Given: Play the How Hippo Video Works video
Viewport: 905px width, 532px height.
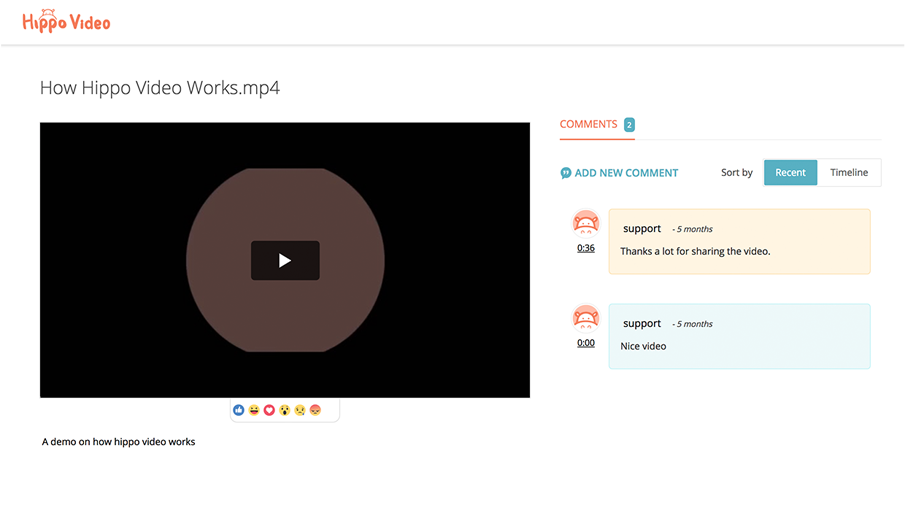Looking at the screenshot, I should click(285, 260).
